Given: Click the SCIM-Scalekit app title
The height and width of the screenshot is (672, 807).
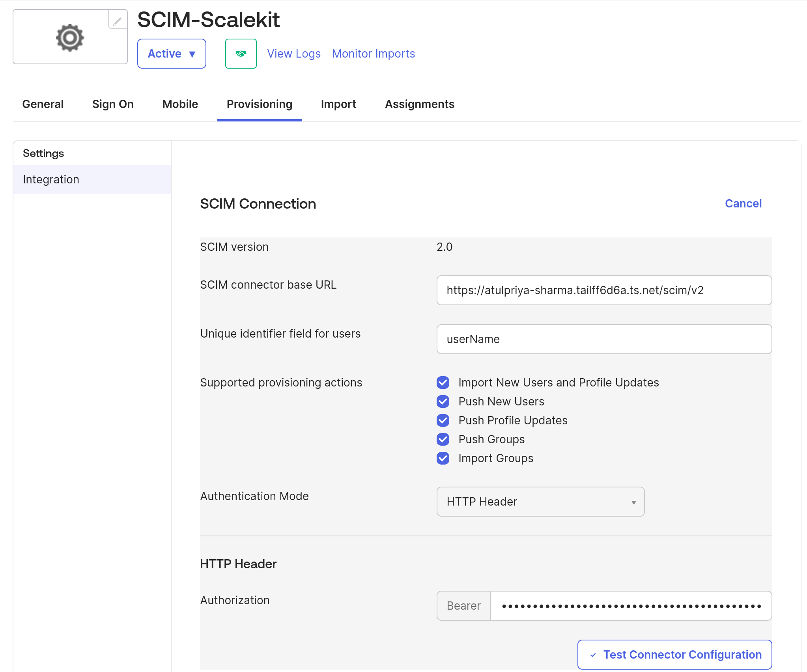Looking at the screenshot, I should point(209,20).
